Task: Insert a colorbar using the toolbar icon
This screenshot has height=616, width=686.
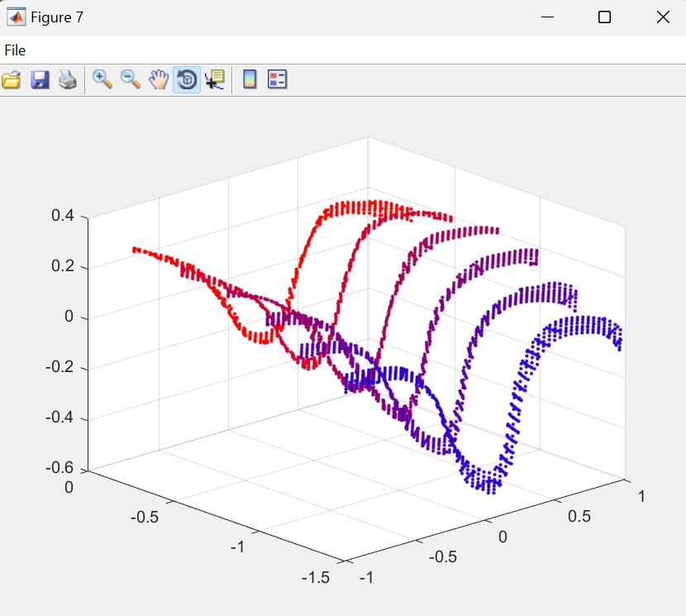Action: (250, 79)
